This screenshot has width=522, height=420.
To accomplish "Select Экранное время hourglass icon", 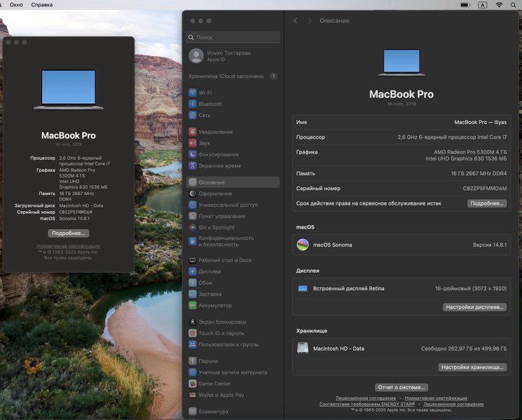I will 193,165.
